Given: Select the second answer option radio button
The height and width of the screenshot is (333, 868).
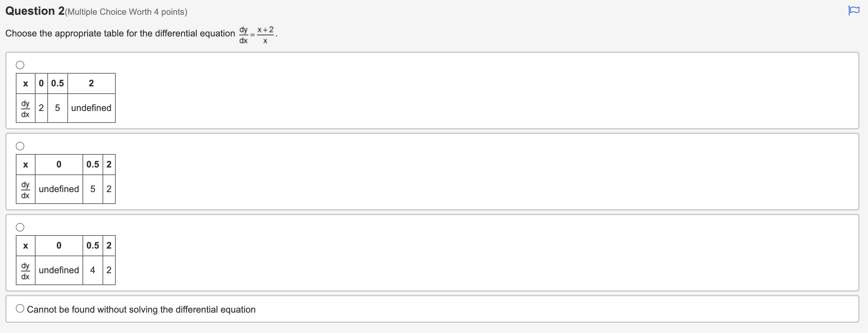Looking at the screenshot, I should 20,146.
